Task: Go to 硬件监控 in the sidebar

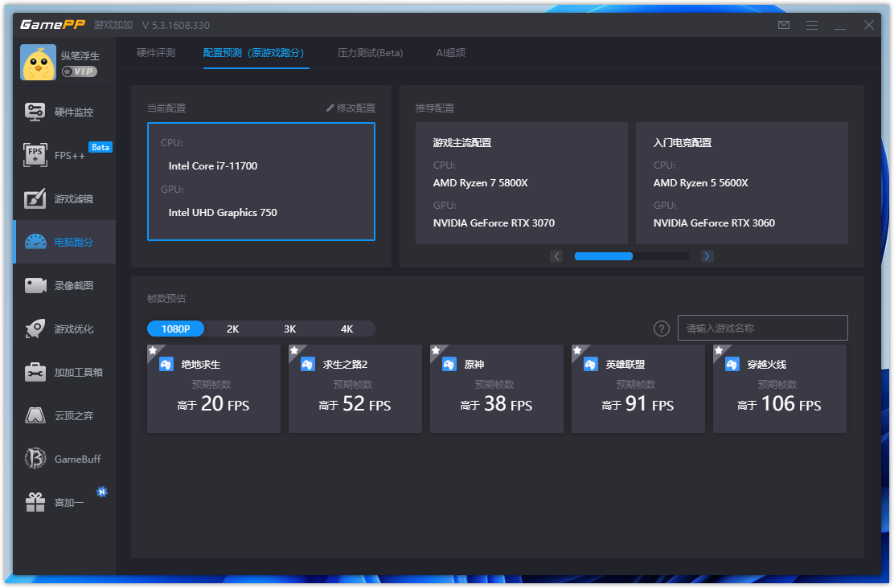Action: coord(64,112)
